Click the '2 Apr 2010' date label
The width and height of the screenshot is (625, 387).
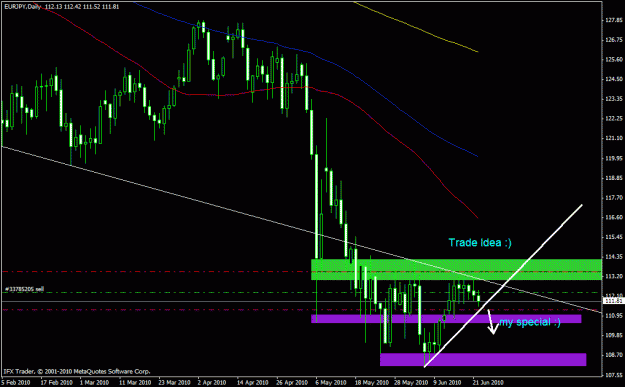tap(212, 383)
